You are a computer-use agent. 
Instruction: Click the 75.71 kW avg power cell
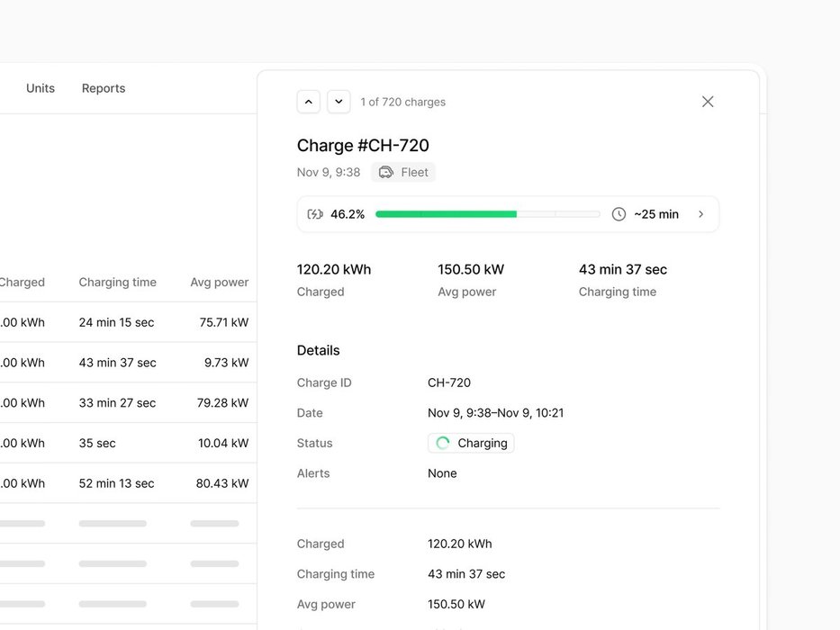pyautogui.click(x=224, y=322)
